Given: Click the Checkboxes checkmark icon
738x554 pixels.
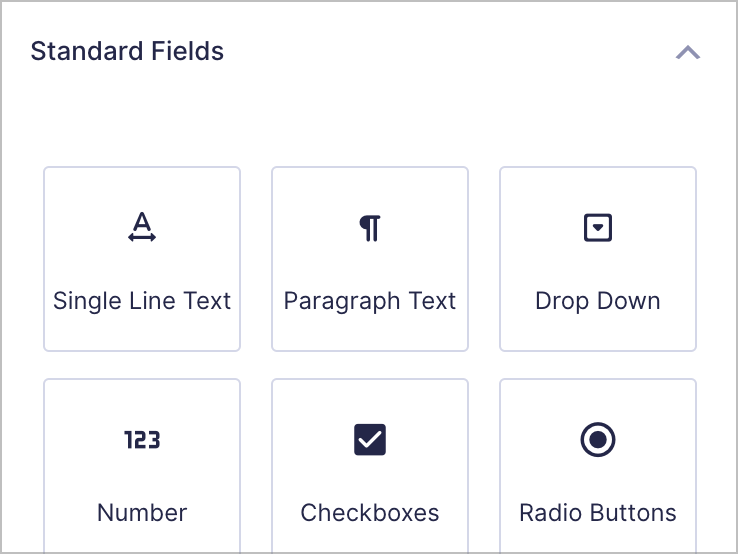Looking at the screenshot, I should click(x=370, y=440).
